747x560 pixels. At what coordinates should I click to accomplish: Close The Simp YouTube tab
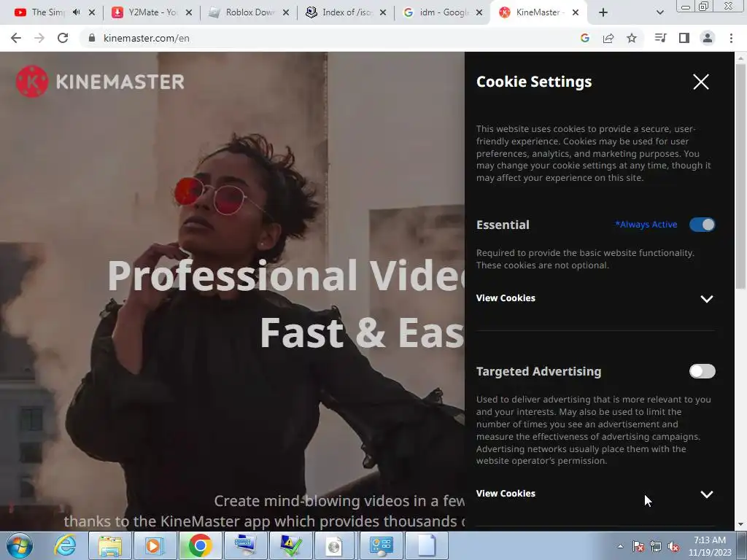click(92, 12)
